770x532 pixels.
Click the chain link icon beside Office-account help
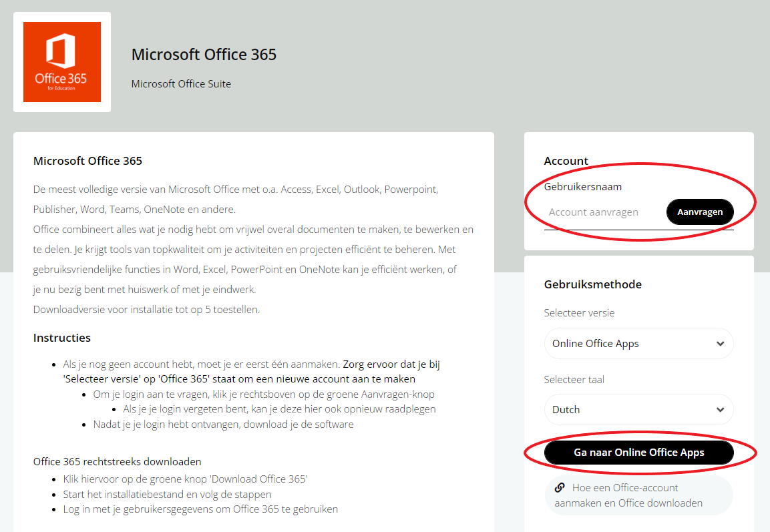(560, 487)
